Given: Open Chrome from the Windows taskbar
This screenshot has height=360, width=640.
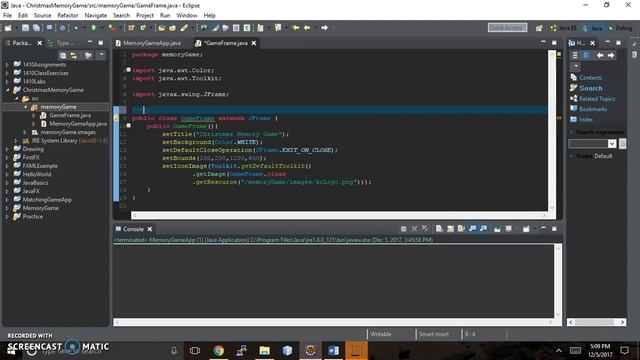Looking at the screenshot, I should pos(218,350).
